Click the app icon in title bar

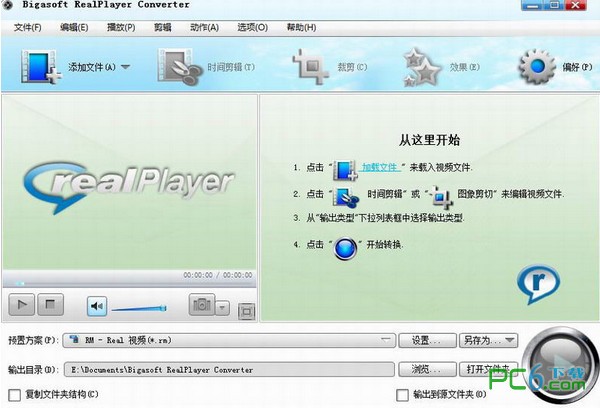(7, 5)
